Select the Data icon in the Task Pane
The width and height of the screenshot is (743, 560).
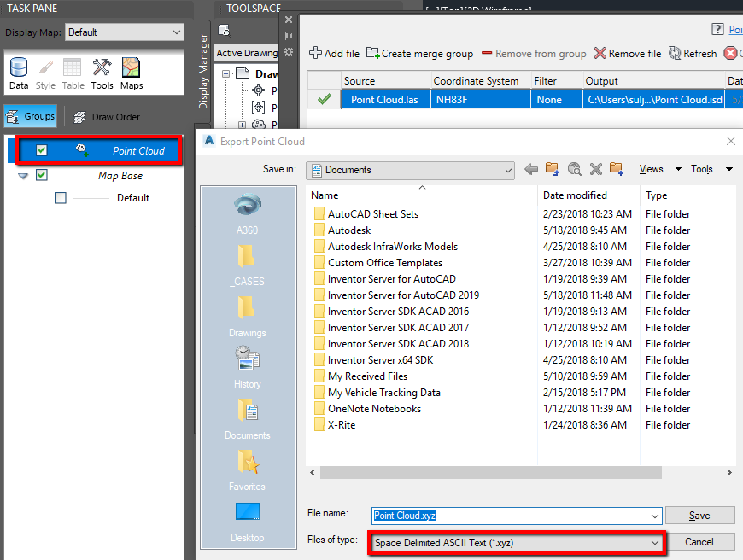pos(19,73)
